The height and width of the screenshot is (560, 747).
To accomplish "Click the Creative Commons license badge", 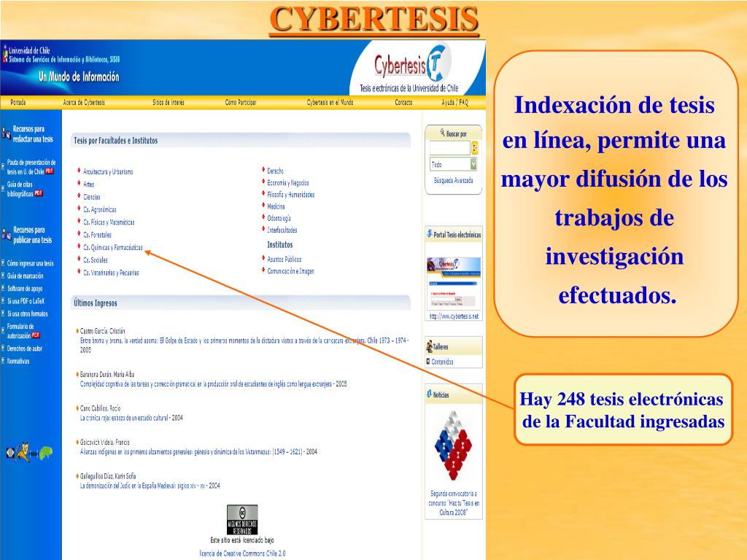I will coord(242,519).
